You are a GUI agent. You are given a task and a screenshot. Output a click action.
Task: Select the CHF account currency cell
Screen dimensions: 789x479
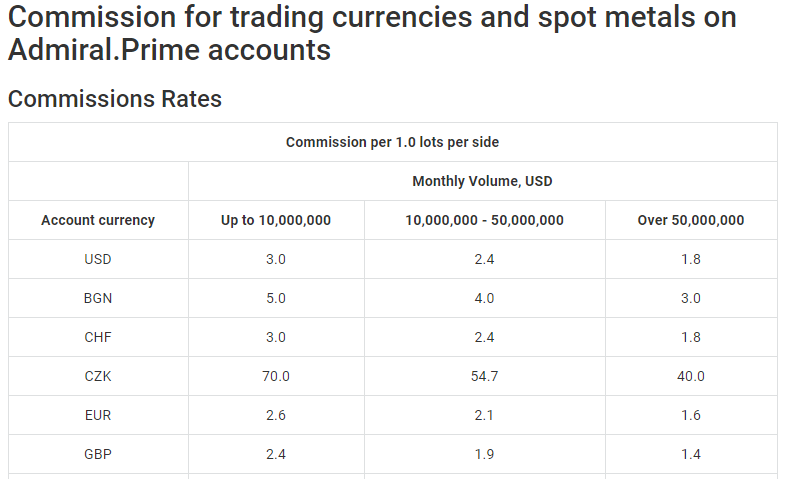coord(98,337)
